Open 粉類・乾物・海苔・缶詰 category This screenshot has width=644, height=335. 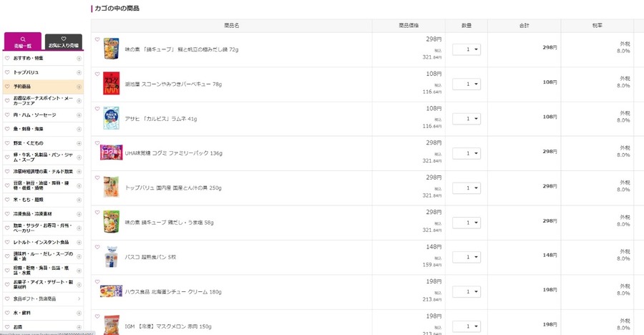[41, 271]
